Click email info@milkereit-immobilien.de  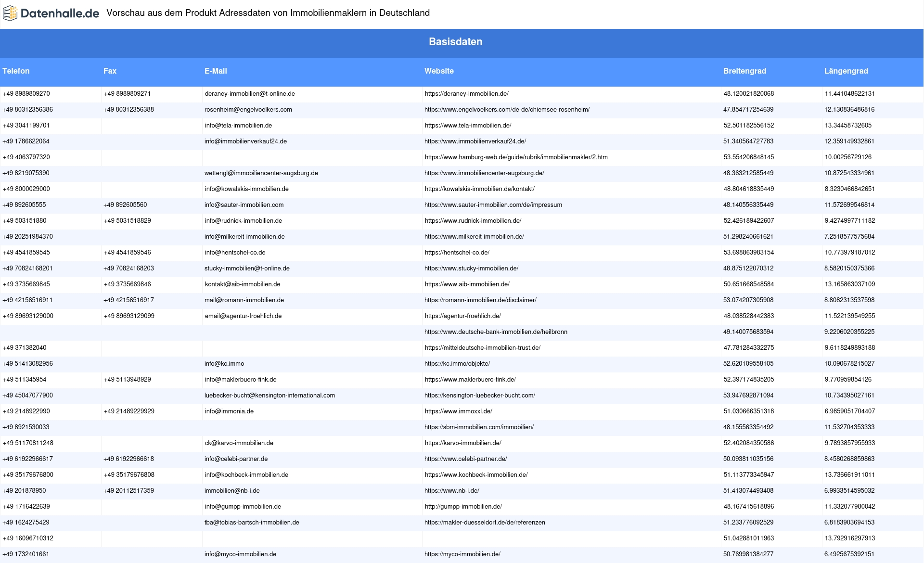(x=244, y=237)
